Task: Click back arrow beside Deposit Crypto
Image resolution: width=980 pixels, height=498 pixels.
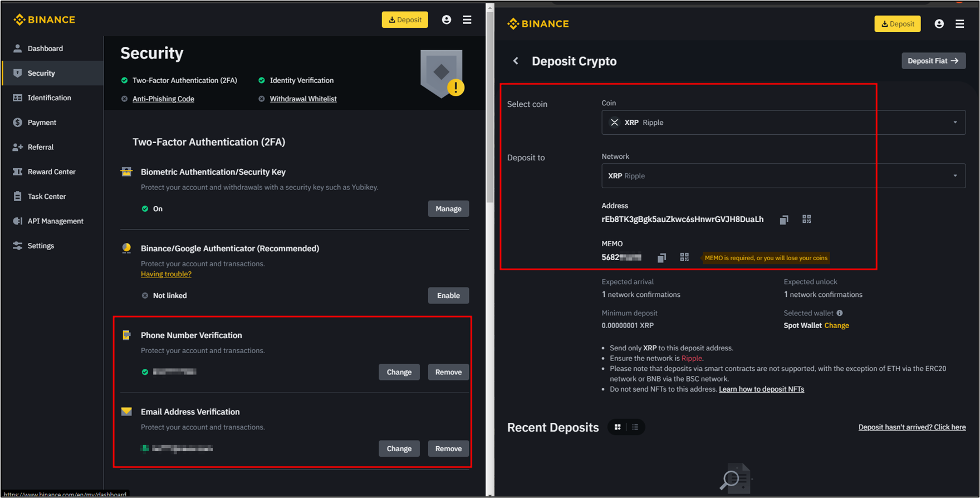Action: coord(516,61)
